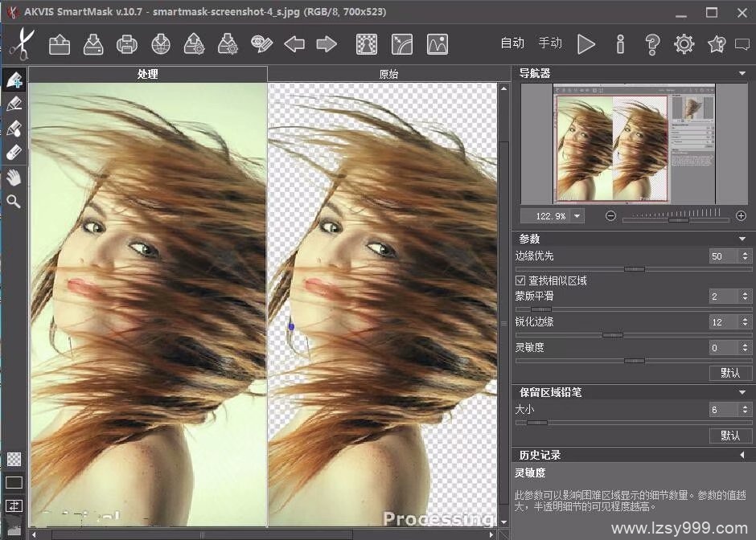Open preferences with the gear icon
The height and width of the screenshot is (540, 756).
point(684,44)
